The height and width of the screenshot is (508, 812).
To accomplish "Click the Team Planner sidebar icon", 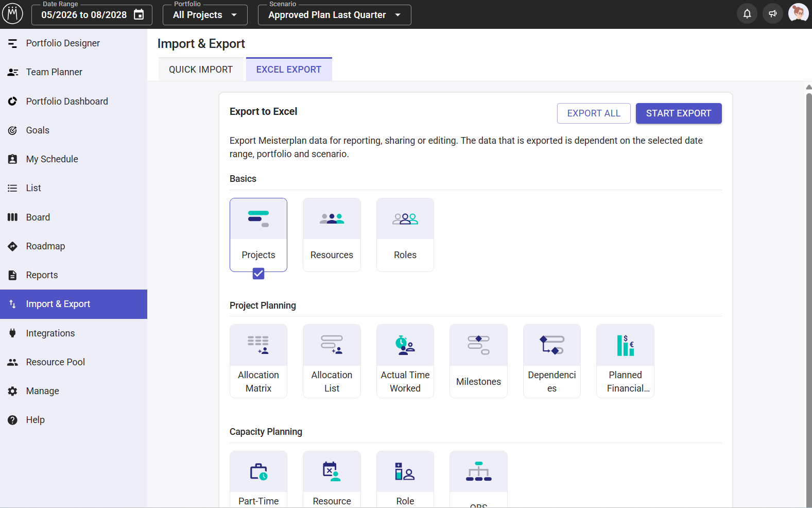I will (13, 72).
